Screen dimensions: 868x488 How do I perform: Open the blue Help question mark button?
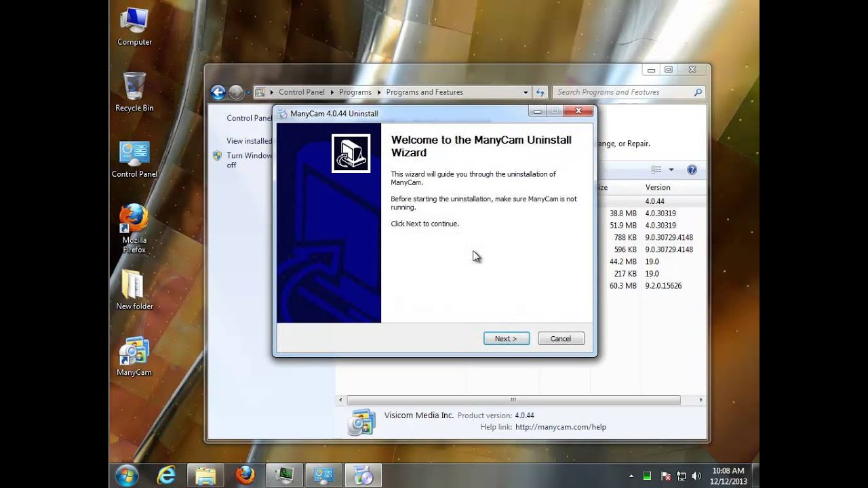tap(692, 169)
